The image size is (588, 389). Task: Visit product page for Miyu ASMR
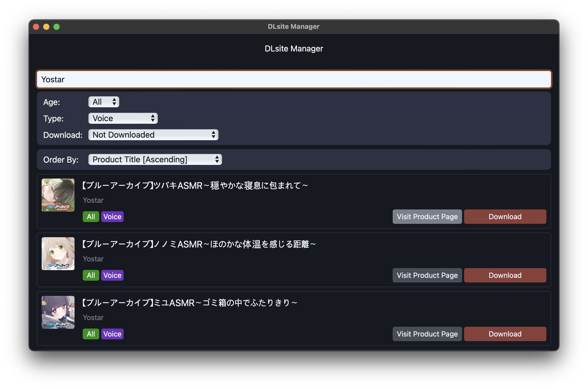tap(427, 334)
